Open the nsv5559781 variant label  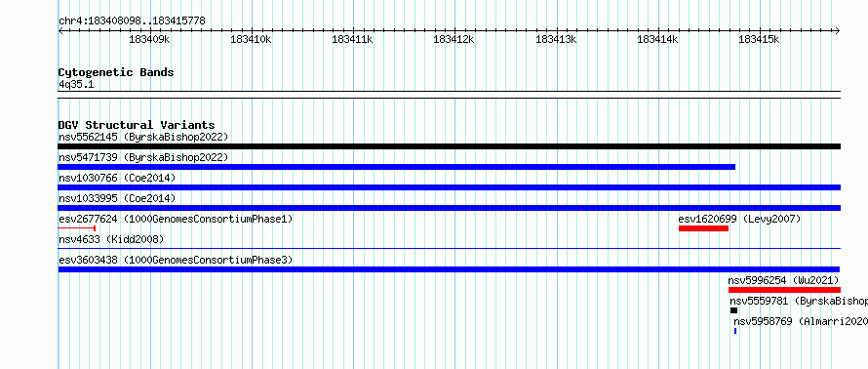pyautogui.click(x=798, y=301)
